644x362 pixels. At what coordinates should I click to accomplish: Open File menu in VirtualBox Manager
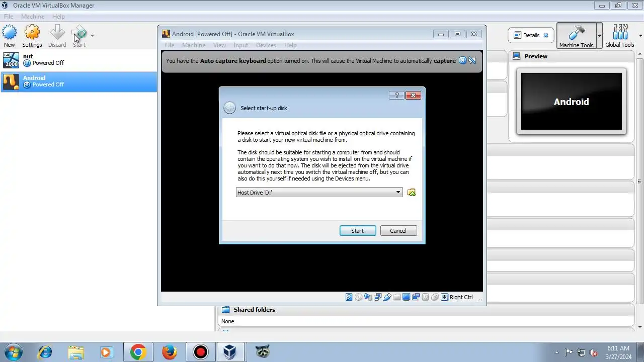click(9, 17)
